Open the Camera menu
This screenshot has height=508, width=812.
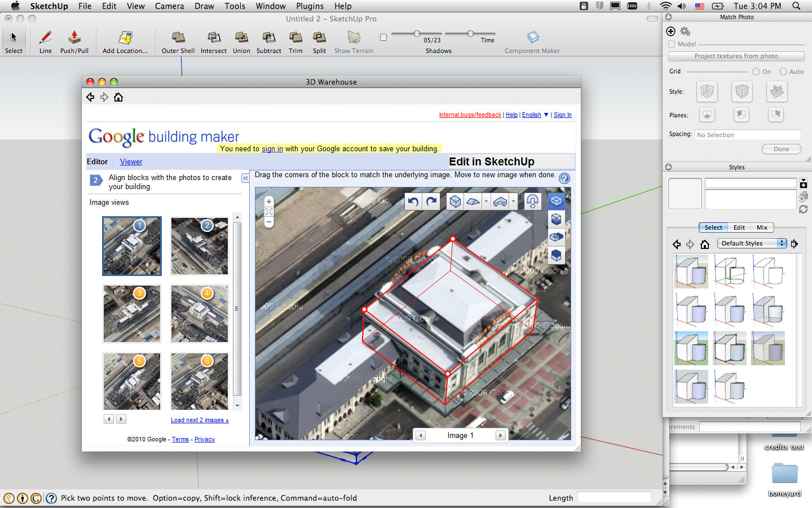coord(169,6)
